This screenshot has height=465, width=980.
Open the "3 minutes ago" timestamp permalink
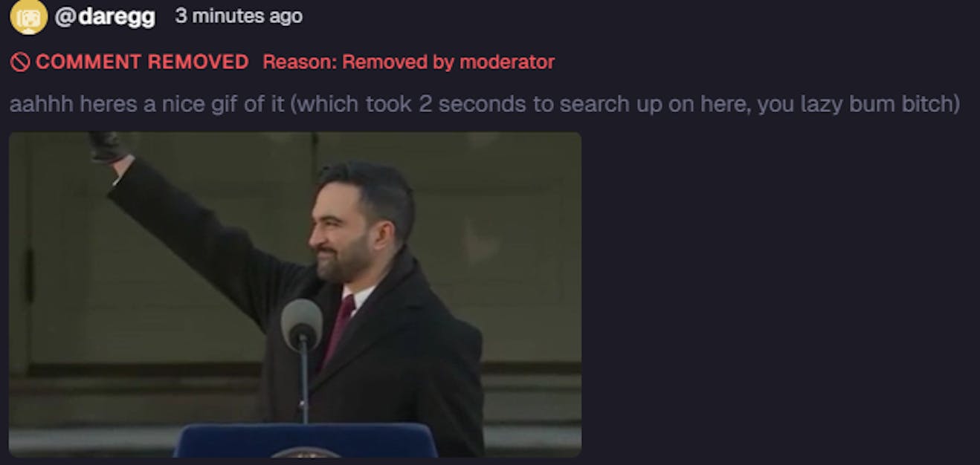(239, 16)
